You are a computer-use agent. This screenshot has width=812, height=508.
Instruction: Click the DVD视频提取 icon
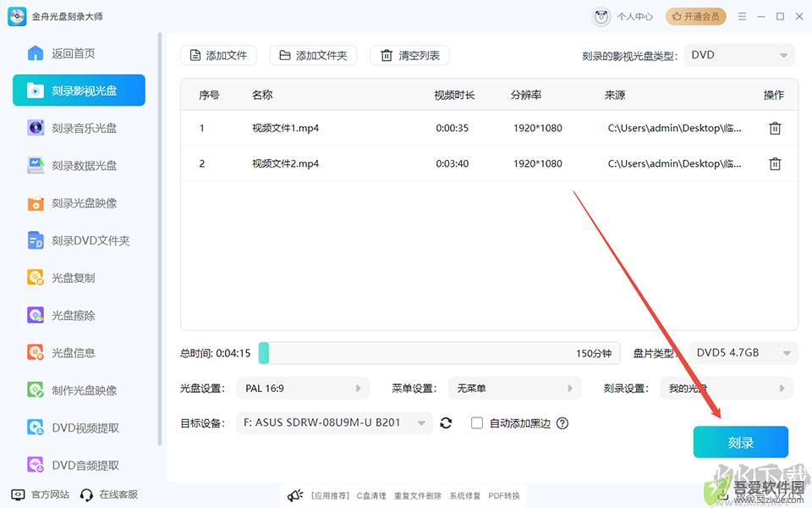(36, 428)
